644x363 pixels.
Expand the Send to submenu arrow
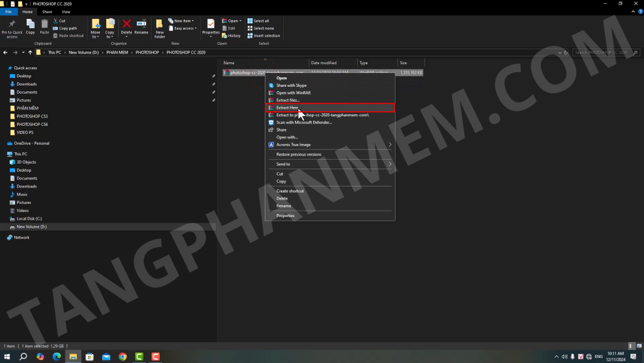390,164
